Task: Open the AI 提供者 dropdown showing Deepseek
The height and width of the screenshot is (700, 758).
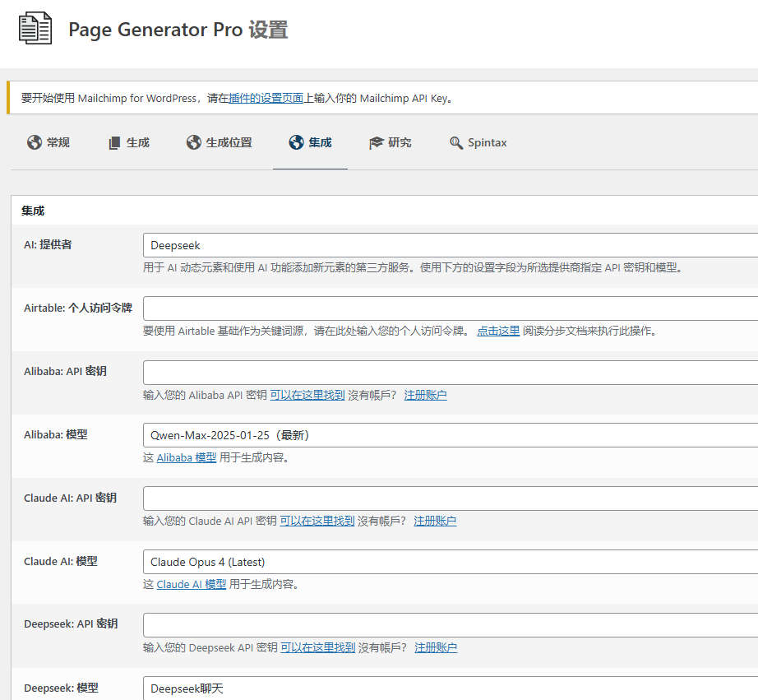Action: coord(451,245)
